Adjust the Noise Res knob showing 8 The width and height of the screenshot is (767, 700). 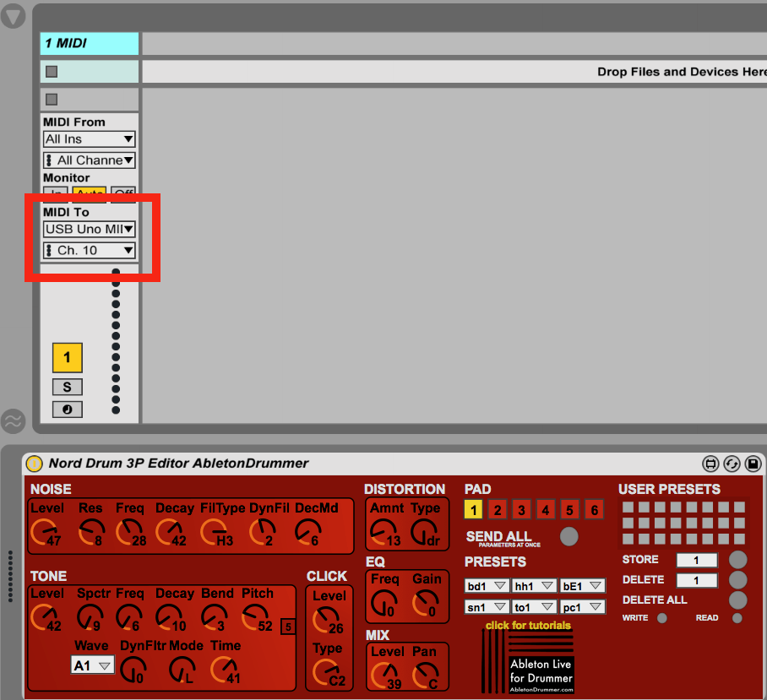[91, 532]
